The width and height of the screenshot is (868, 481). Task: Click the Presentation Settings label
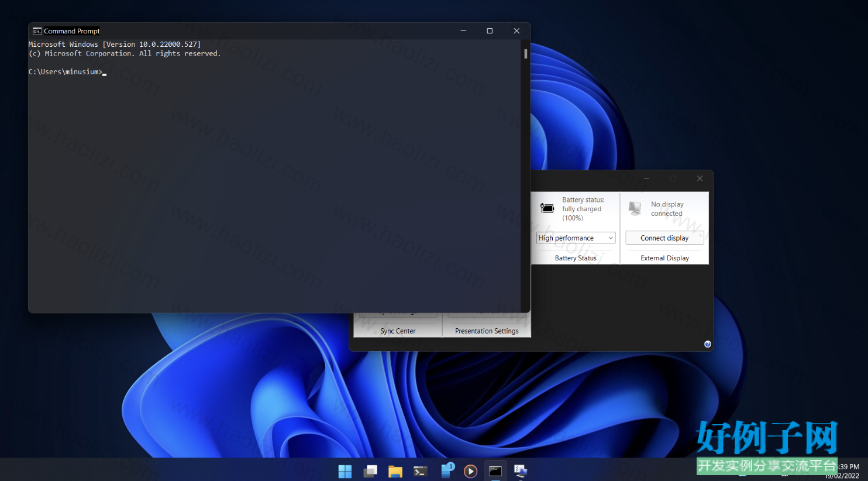[x=487, y=331]
